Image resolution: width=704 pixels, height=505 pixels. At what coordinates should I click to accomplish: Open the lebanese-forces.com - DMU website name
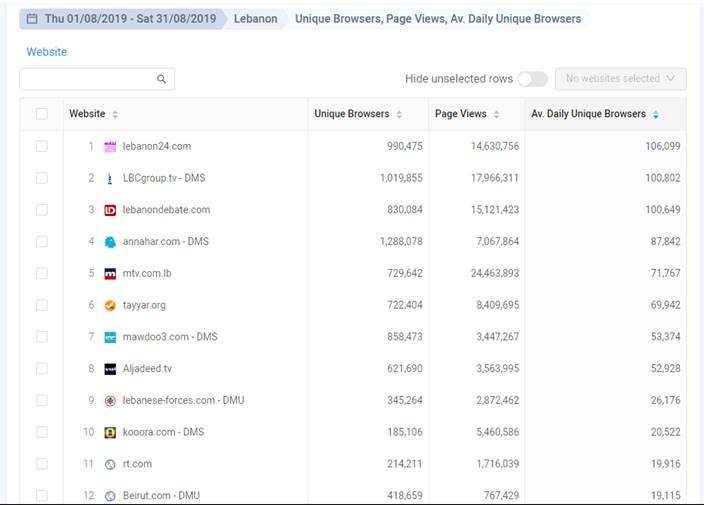(184, 400)
